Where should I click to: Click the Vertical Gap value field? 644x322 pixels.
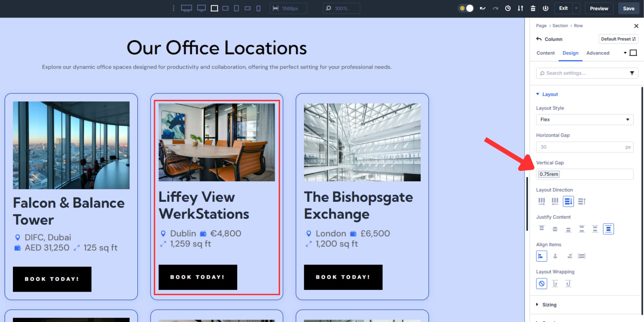(x=585, y=174)
